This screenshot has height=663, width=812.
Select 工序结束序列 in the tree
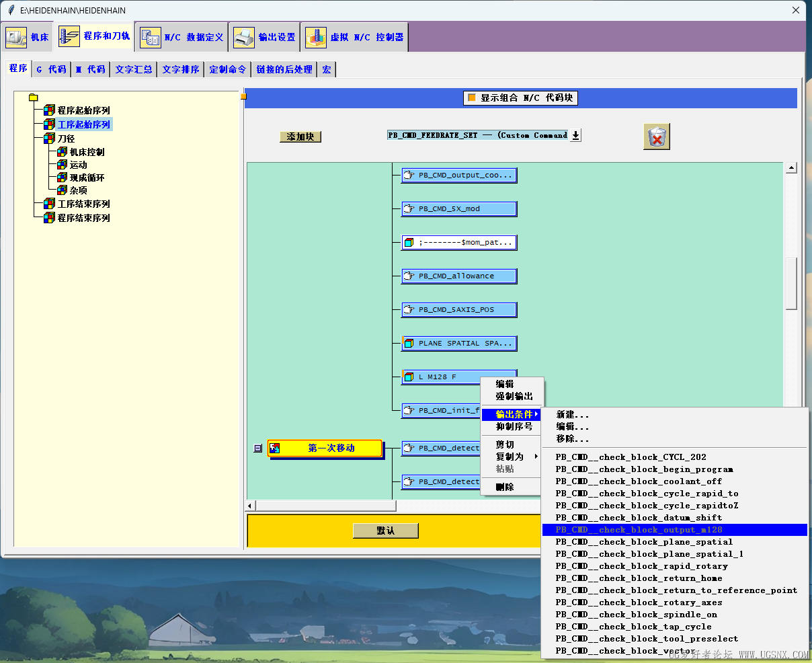[x=83, y=204]
